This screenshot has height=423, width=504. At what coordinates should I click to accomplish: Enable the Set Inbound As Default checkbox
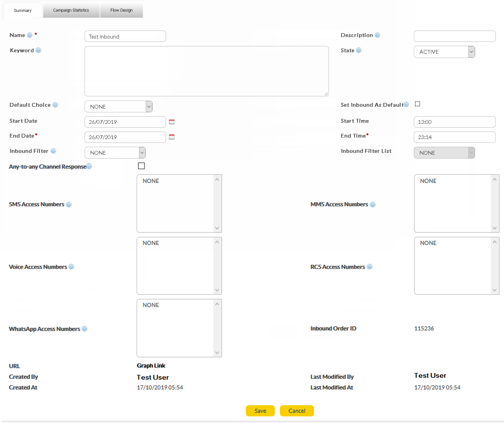point(418,104)
